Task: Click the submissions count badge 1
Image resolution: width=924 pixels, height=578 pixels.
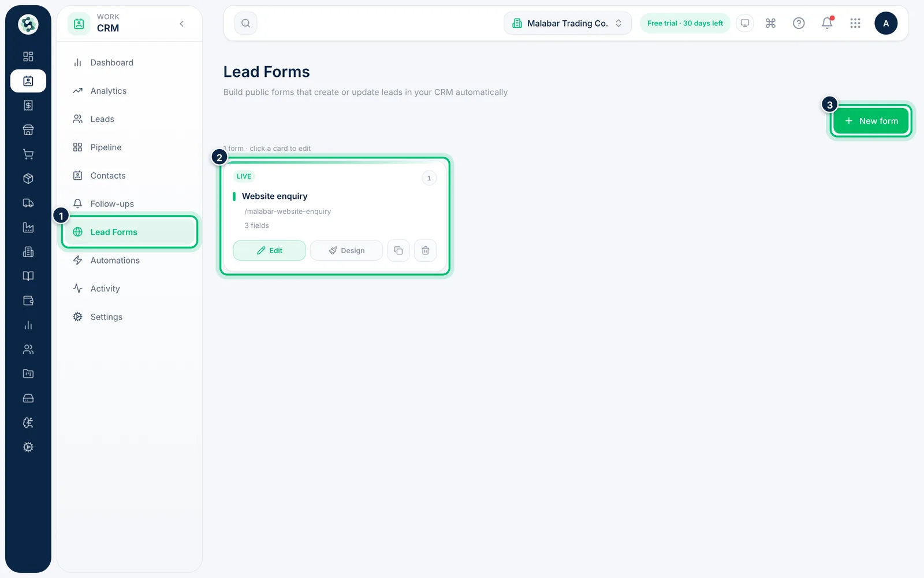Action: click(x=429, y=178)
